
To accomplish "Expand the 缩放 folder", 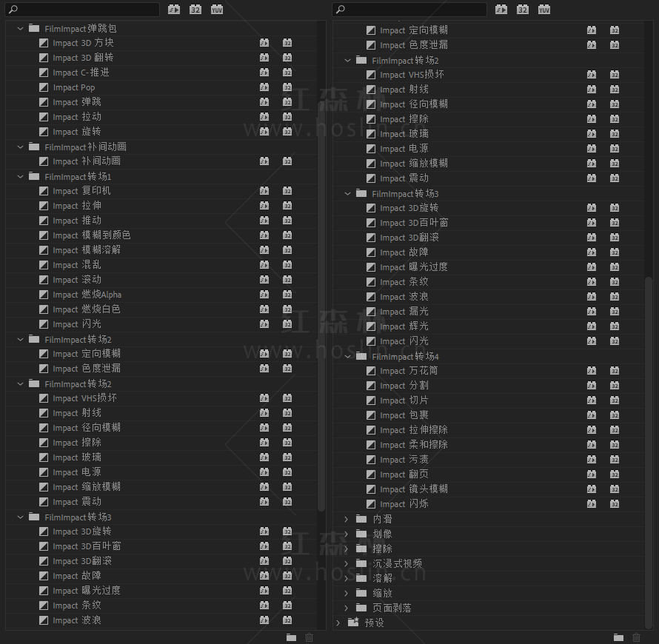I will coord(347,593).
